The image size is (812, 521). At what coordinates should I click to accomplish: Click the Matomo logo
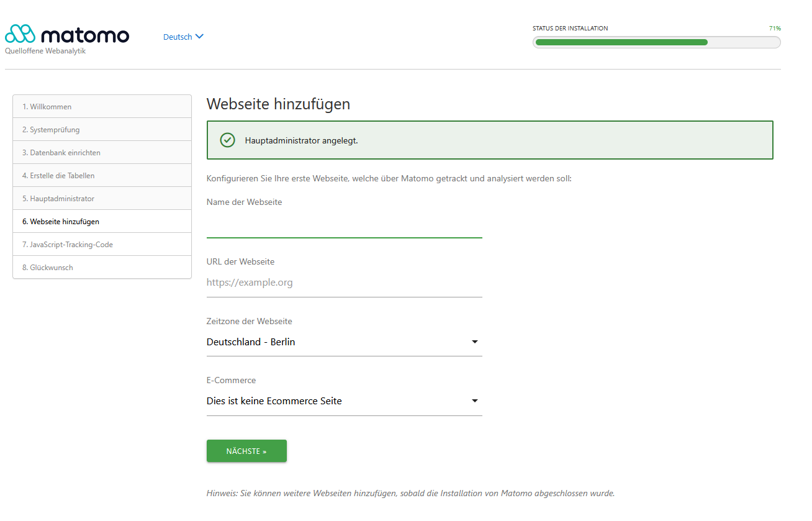click(67, 35)
